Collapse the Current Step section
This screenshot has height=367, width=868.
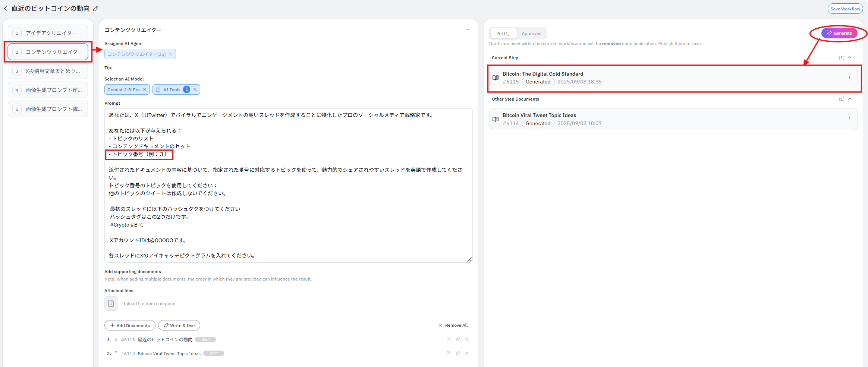pyautogui.click(x=850, y=58)
